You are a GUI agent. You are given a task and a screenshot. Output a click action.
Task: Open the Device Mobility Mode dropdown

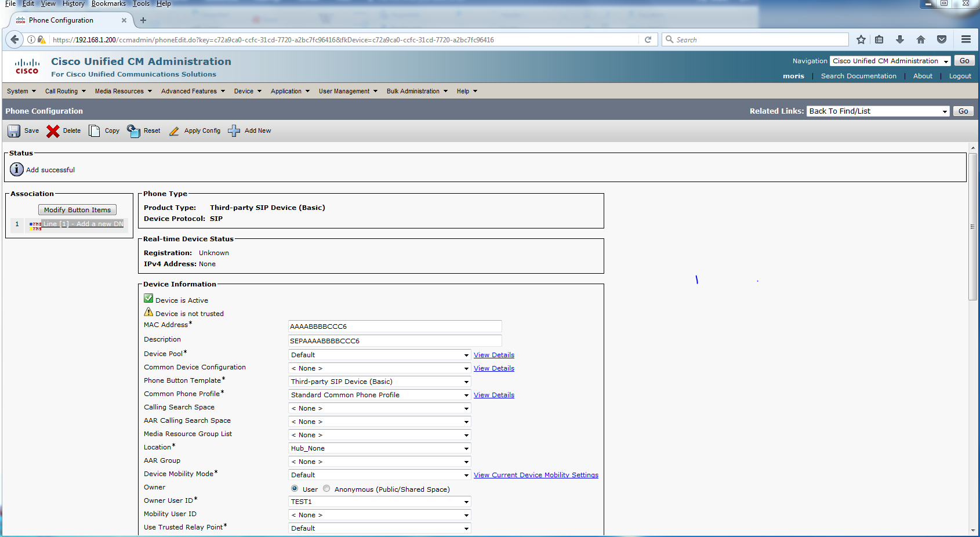point(380,475)
